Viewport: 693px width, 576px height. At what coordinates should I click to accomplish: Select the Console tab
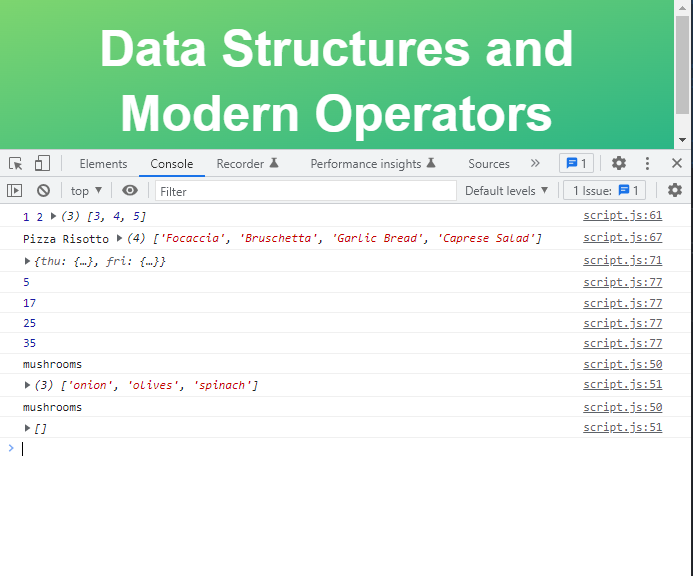(x=171, y=164)
